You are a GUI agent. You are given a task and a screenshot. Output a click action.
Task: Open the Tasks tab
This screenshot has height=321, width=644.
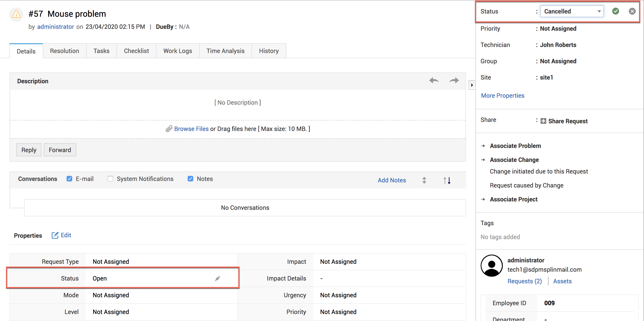[x=101, y=51]
